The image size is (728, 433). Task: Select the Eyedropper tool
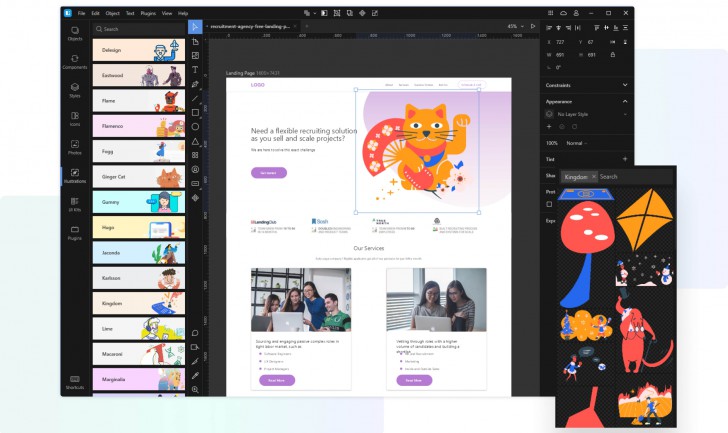[195, 375]
